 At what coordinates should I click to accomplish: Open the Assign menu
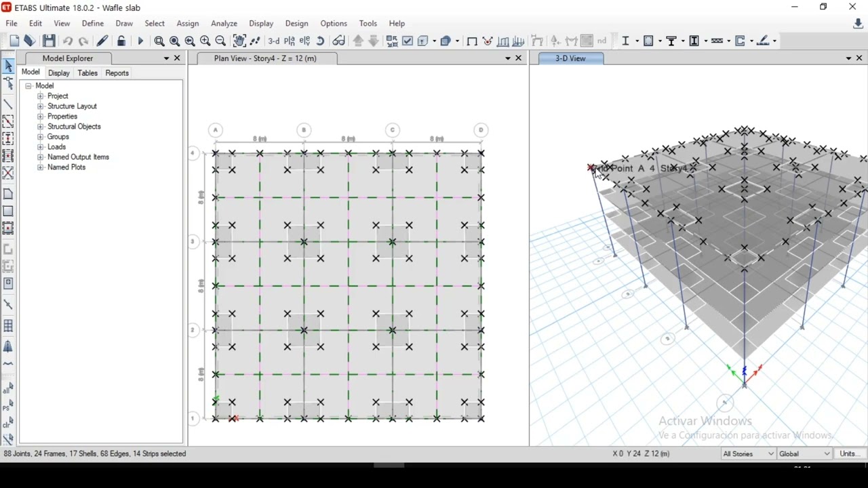pos(188,23)
